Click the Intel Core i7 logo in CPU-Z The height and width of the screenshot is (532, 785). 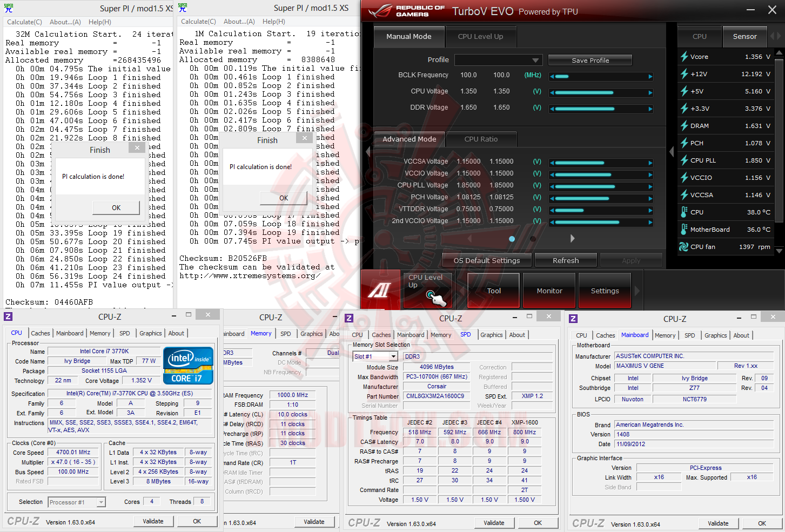click(189, 366)
